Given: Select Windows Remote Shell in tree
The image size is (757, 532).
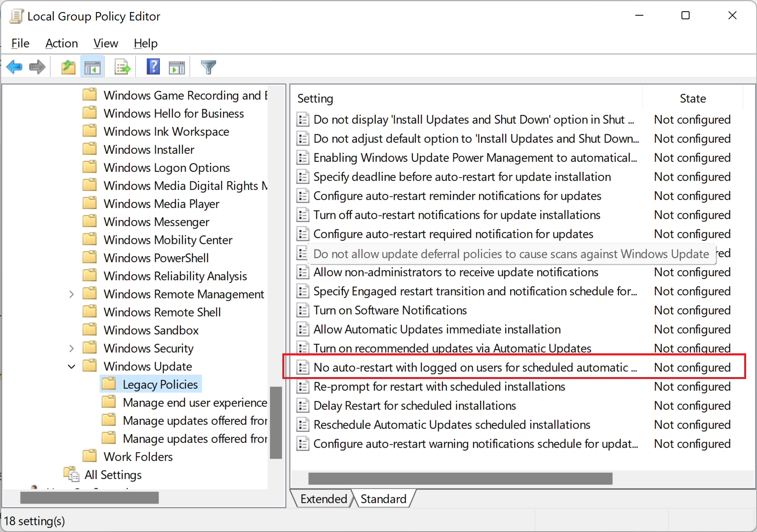Looking at the screenshot, I should [x=162, y=312].
